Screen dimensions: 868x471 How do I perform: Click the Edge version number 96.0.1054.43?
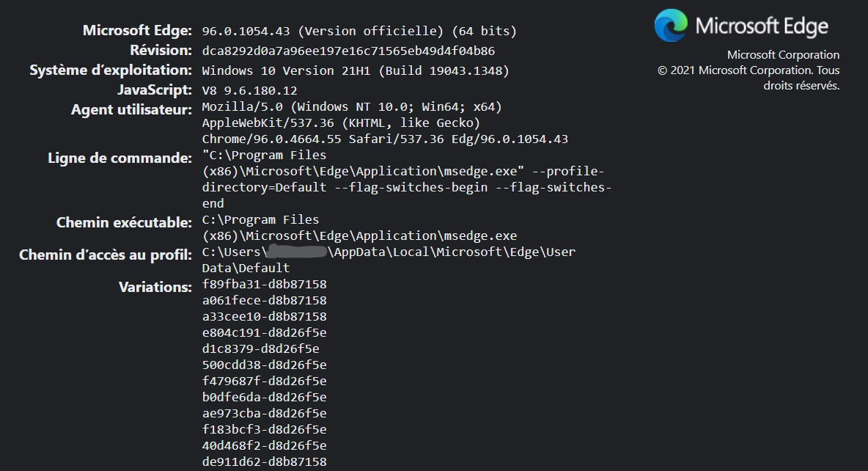[x=246, y=31]
